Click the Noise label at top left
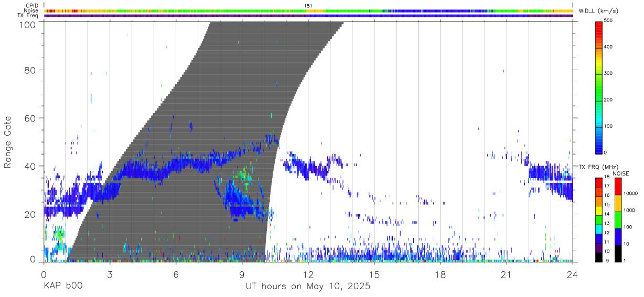The image size is (644, 297). (x=31, y=10)
